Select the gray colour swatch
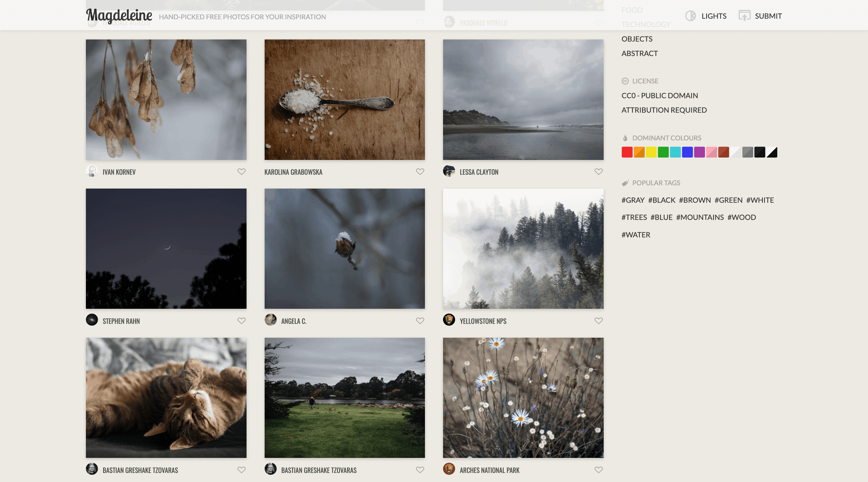868x482 pixels. (748, 152)
